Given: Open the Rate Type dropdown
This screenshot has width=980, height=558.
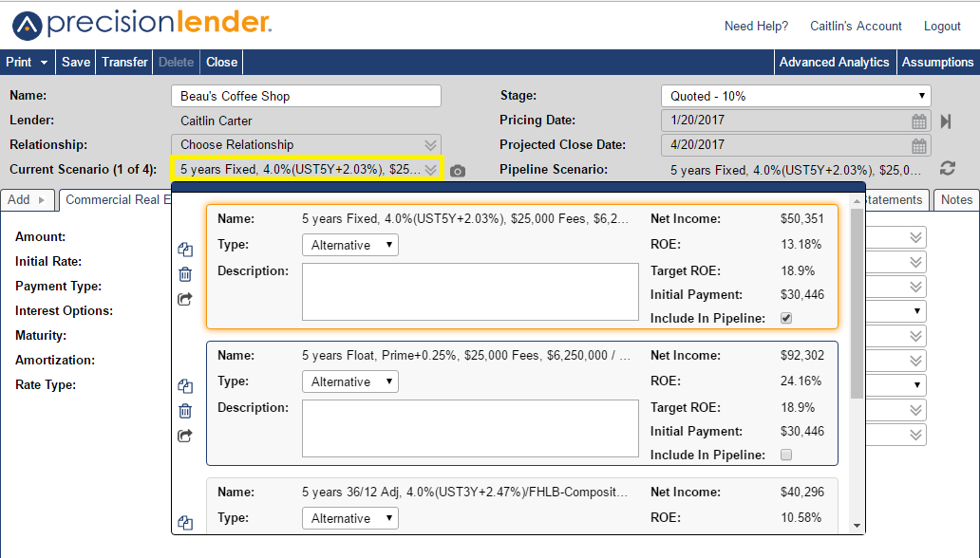Looking at the screenshot, I should [x=917, y=385].
